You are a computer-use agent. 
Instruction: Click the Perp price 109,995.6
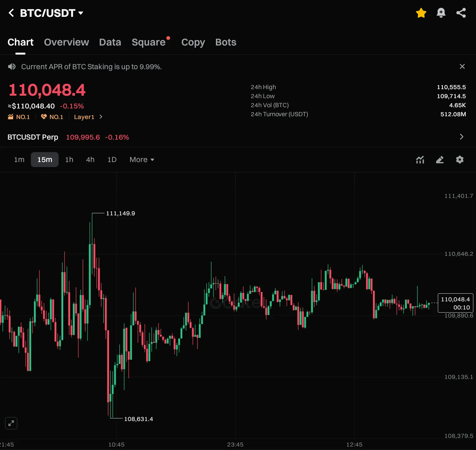coord(83,137)
